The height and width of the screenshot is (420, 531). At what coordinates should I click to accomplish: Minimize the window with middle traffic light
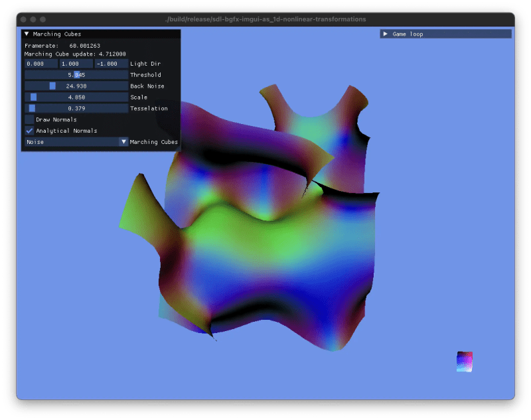click(x=33, y=19)
